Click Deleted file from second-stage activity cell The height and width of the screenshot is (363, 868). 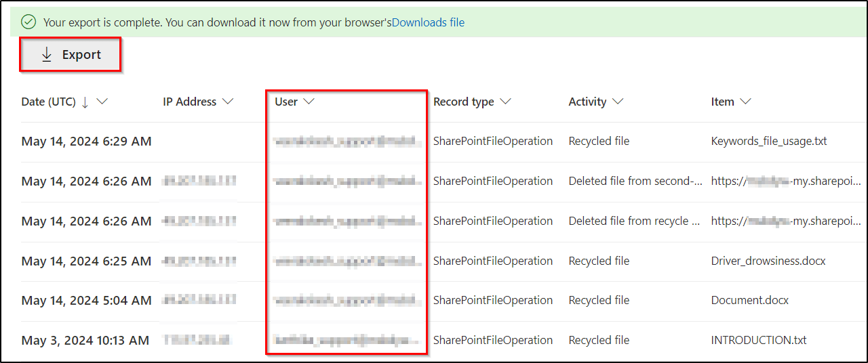coord(635,181)
